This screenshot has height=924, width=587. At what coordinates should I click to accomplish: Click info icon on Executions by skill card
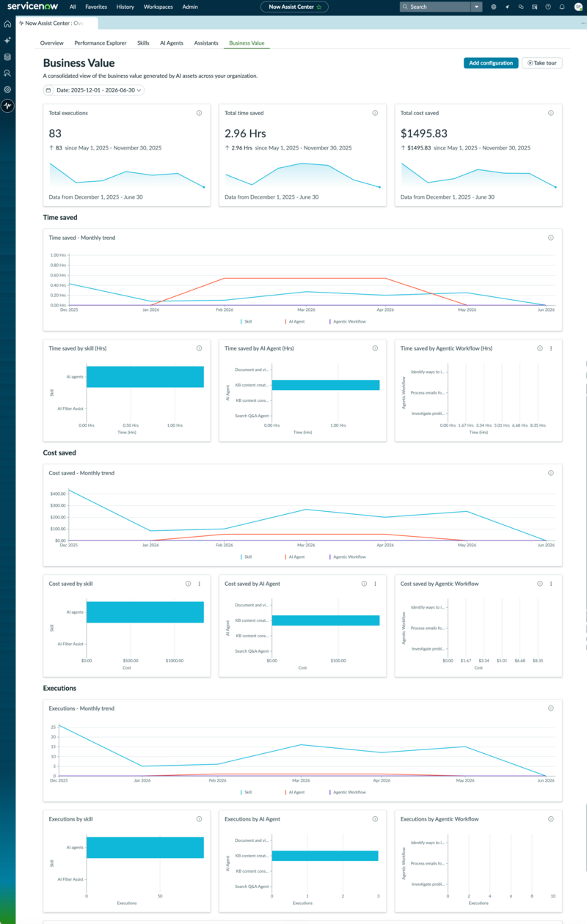pyautogui.click(x=199, y=819)
